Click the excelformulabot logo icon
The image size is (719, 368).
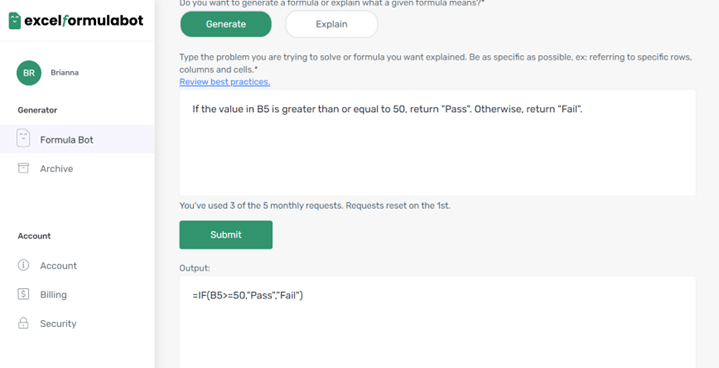[15, 21]
